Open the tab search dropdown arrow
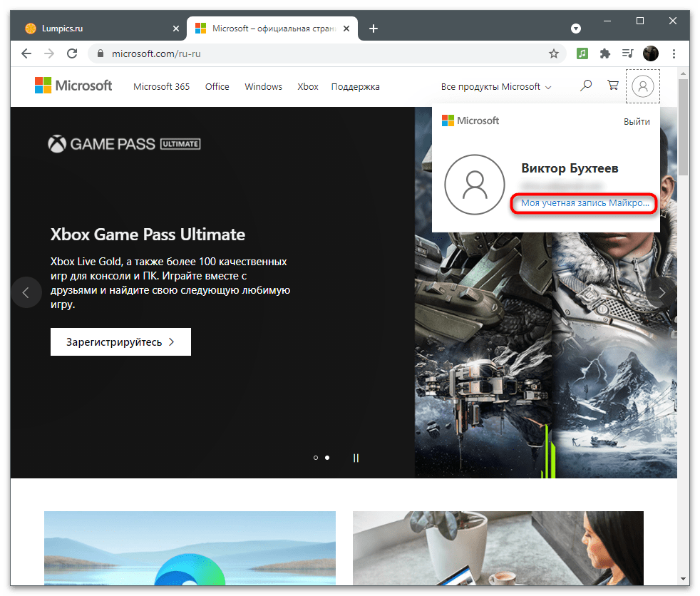This screenshot has height=596, width=700. [576, 29]
